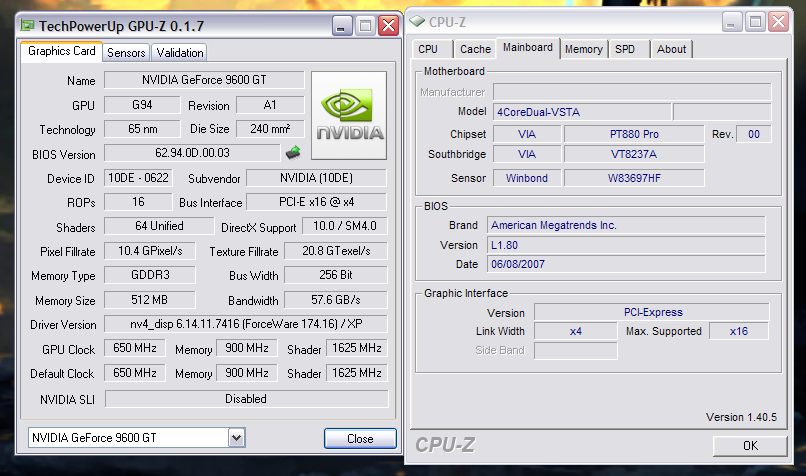This screenshot has width=806, height=476.
Task: Open the About tab in CPU-Z
Action: (x=671, y=49)
